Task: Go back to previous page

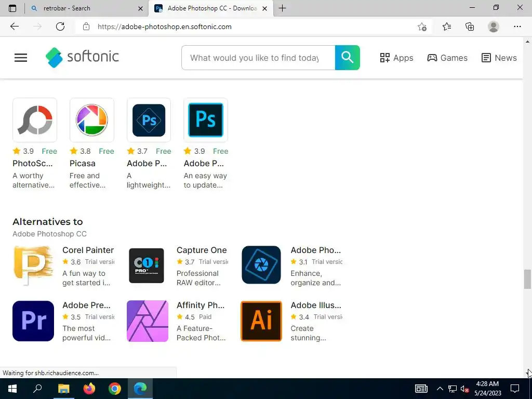Action: pos(14,26)
